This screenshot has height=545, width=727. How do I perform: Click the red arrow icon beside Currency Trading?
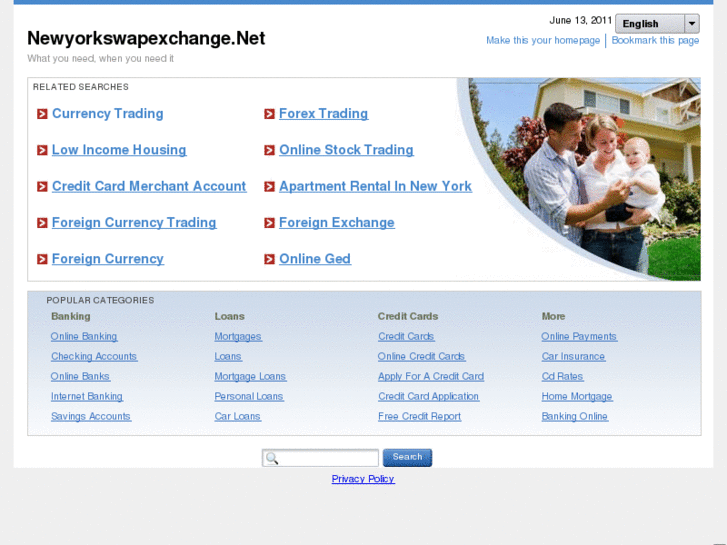[42, 114]
